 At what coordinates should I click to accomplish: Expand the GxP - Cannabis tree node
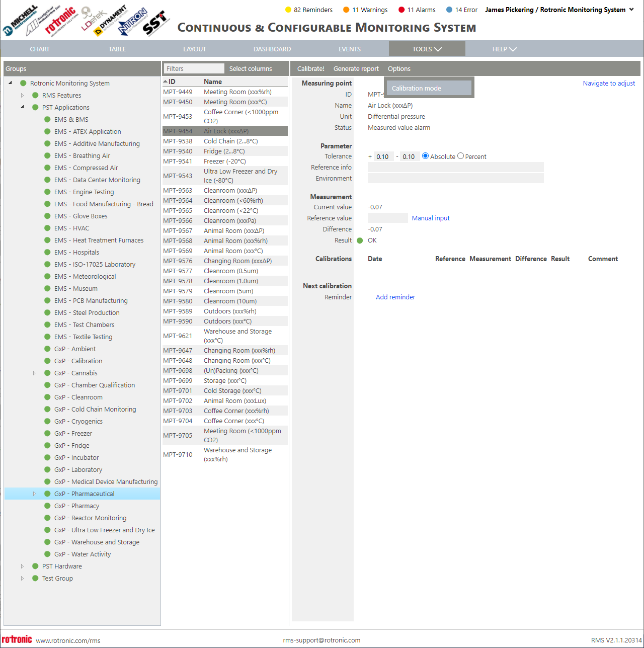click(34, 373)
